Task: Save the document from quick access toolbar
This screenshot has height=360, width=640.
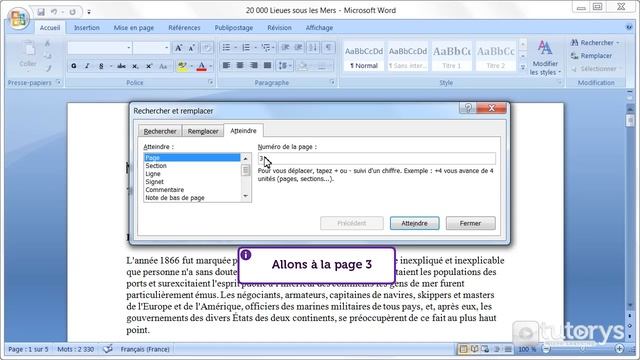Action: (41, 12)
